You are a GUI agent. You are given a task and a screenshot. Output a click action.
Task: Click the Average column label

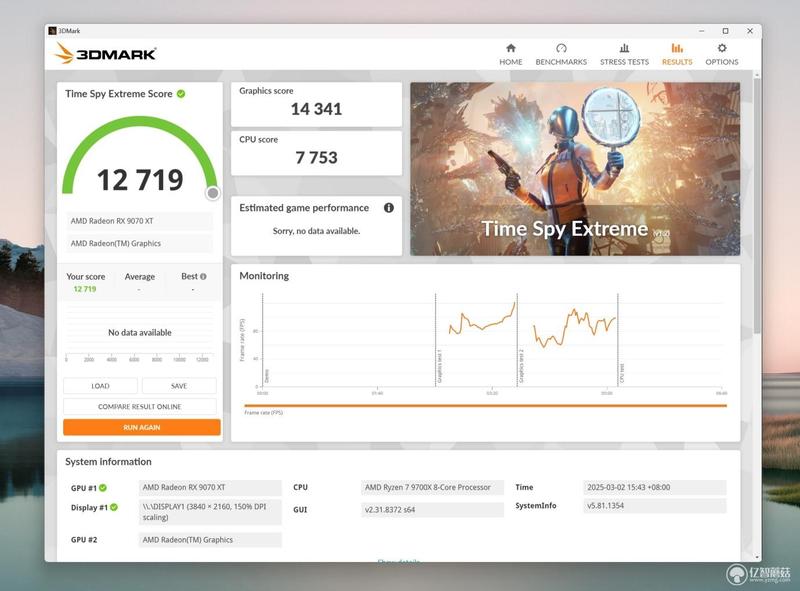point(140,277)
